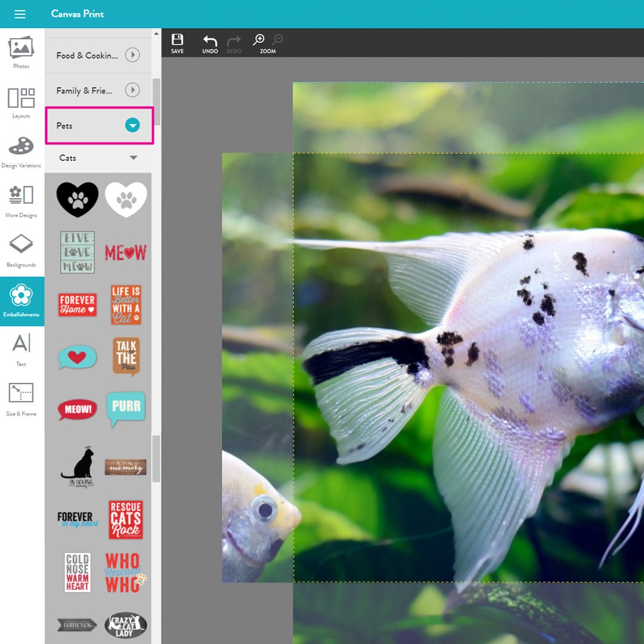Select the Embellishments tab
644x644 pixels.
coord(21,301)
